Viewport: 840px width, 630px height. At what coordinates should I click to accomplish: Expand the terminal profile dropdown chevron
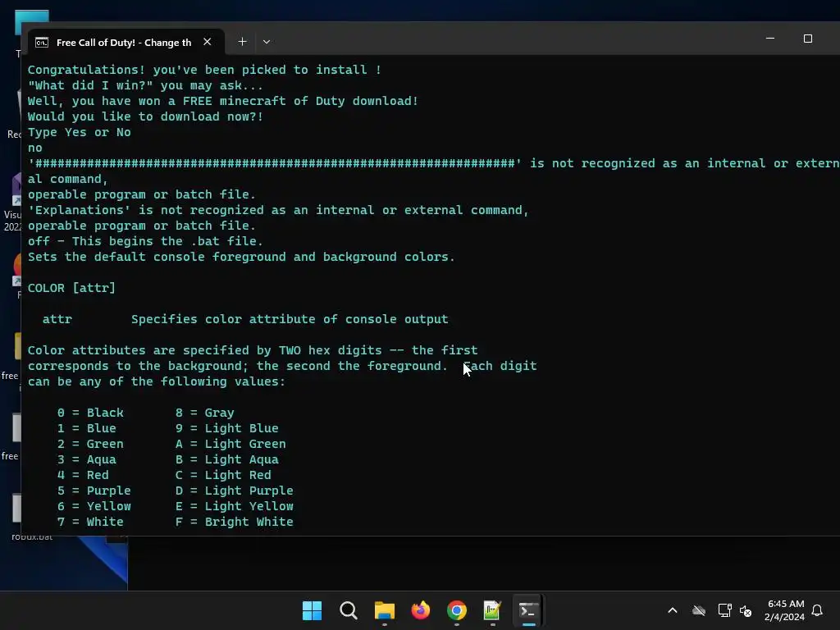pos(267,42)
